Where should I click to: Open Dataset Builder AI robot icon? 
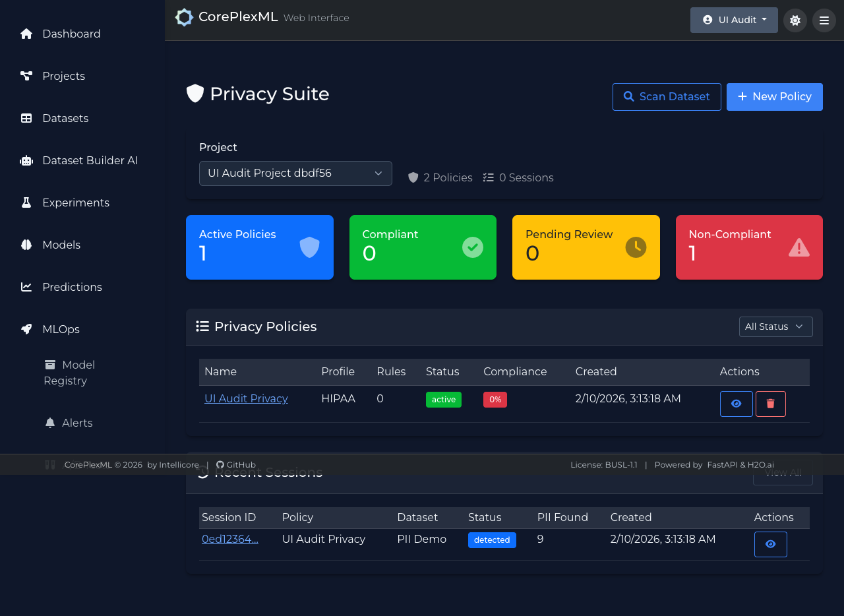click(26, 160)
